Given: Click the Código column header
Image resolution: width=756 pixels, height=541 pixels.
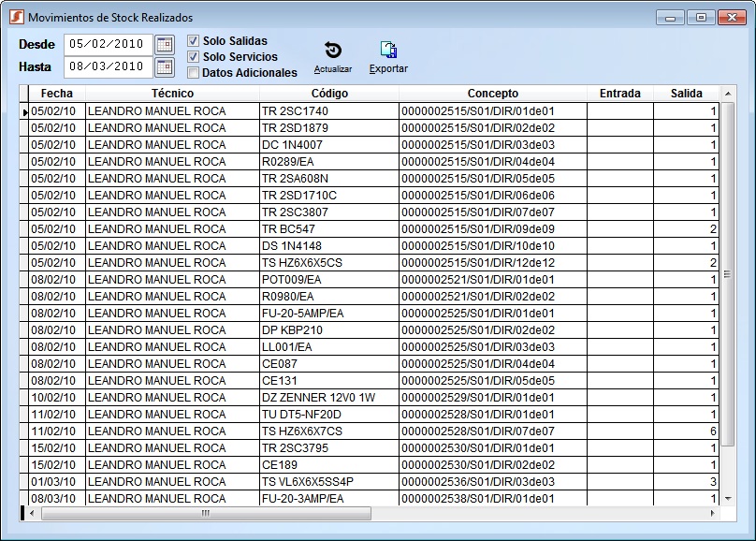Looking at the screenshot, I should (329, 94).
